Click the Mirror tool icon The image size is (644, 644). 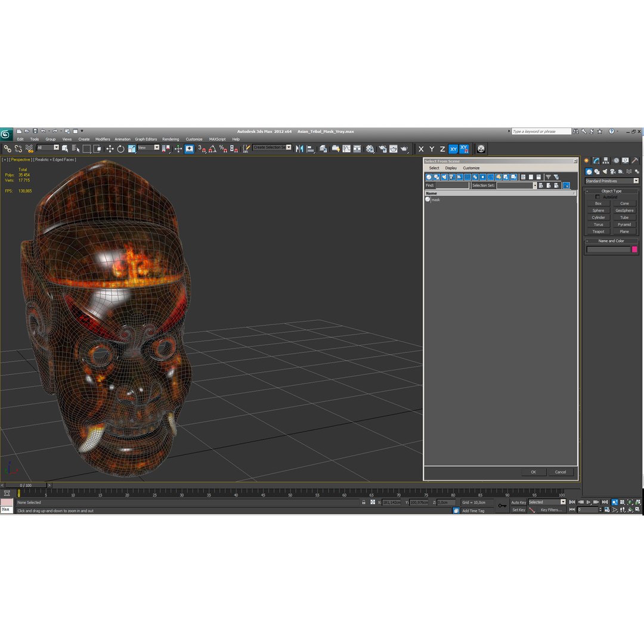(x=299, y=148)
